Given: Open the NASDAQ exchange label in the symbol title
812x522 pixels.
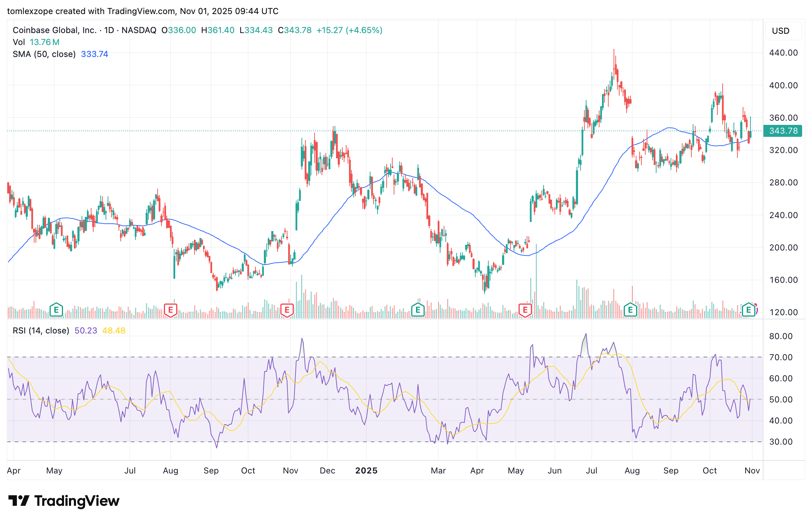Looking at the screenshot, I should pyautogui.click(x=139, y=30).
